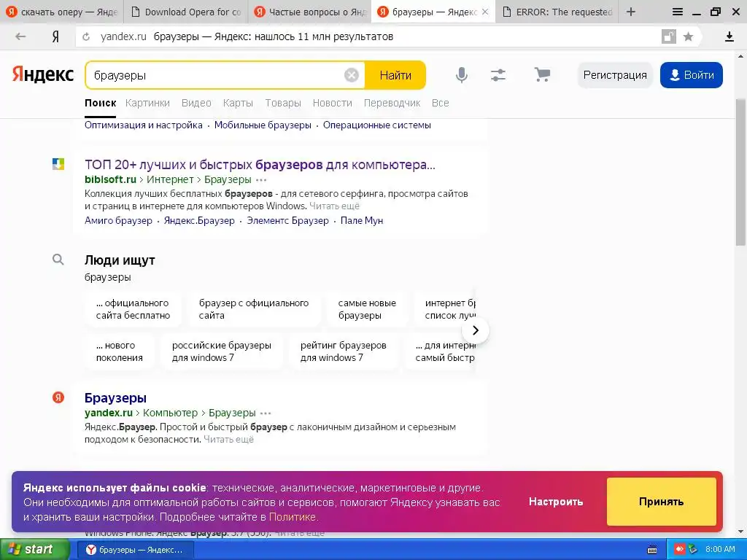The image size is (747, 560).
Task: Click the Регистрация button
Action: coord(615,75)
